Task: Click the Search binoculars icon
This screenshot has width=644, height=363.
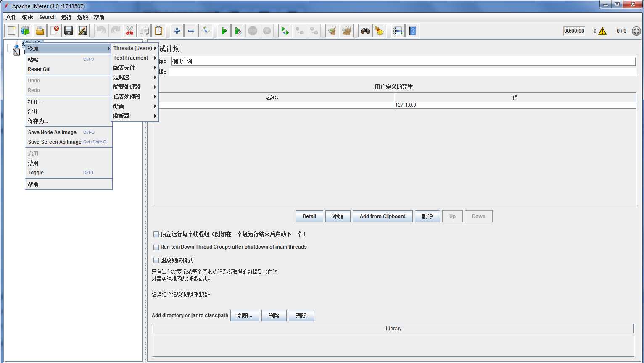Action: point(365,31)
